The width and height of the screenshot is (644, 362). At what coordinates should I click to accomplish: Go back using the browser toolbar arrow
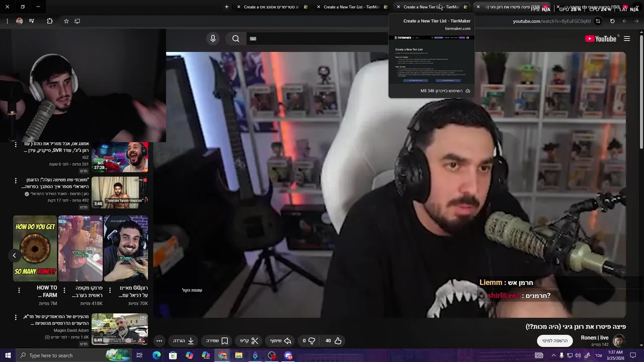636,21
